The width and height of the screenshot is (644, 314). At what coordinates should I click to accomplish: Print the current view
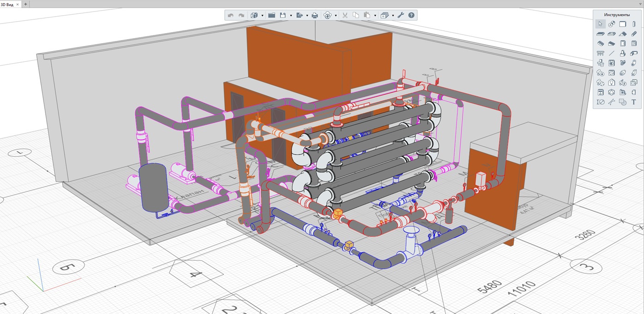coord(315,15)
